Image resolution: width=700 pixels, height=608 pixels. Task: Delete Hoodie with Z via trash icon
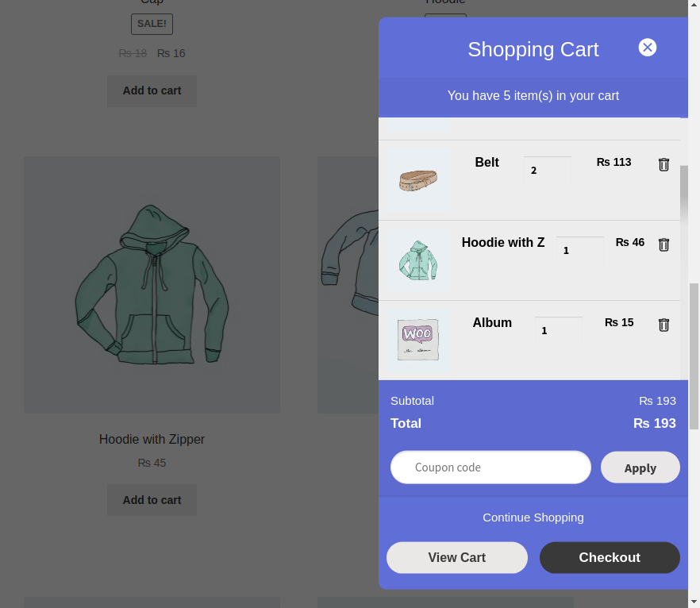(x=663, y=244)
